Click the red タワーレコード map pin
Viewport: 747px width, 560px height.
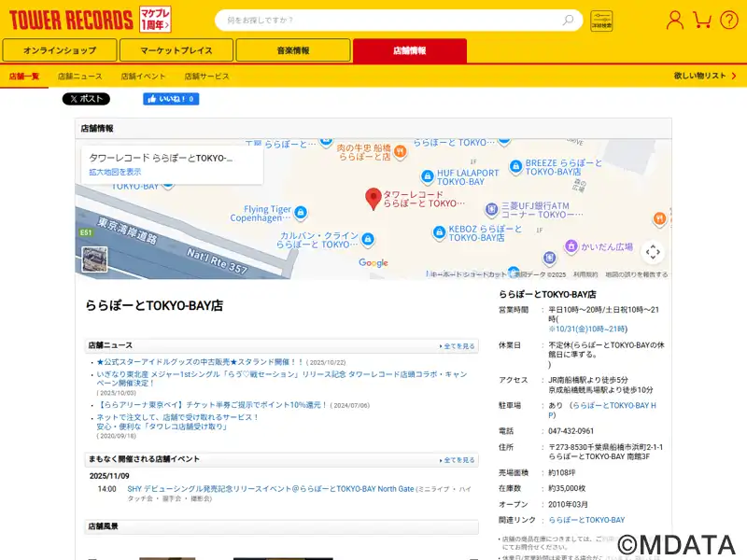373,199
